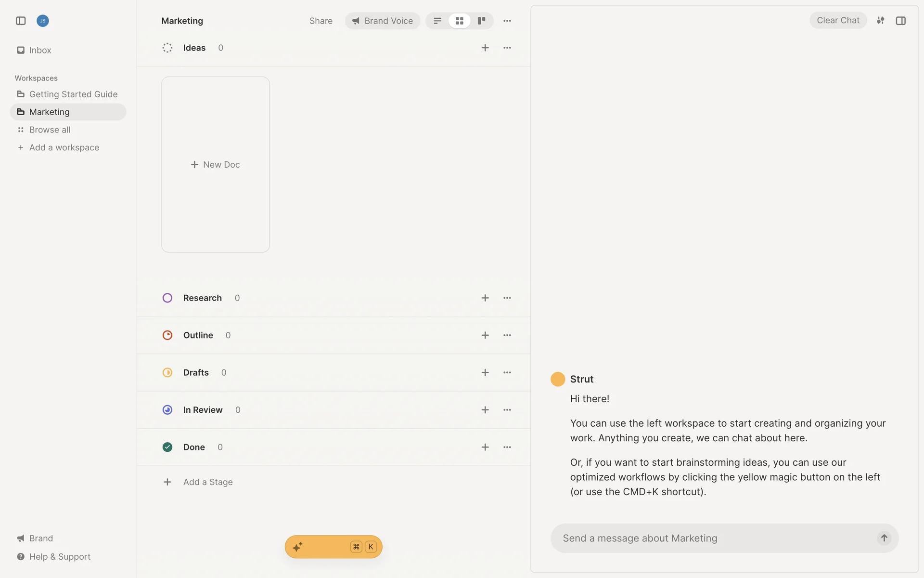Viewport: 924px width, 578px height.
Task: Open the Inbox in sidebar
Action: [x=40, y=50]
